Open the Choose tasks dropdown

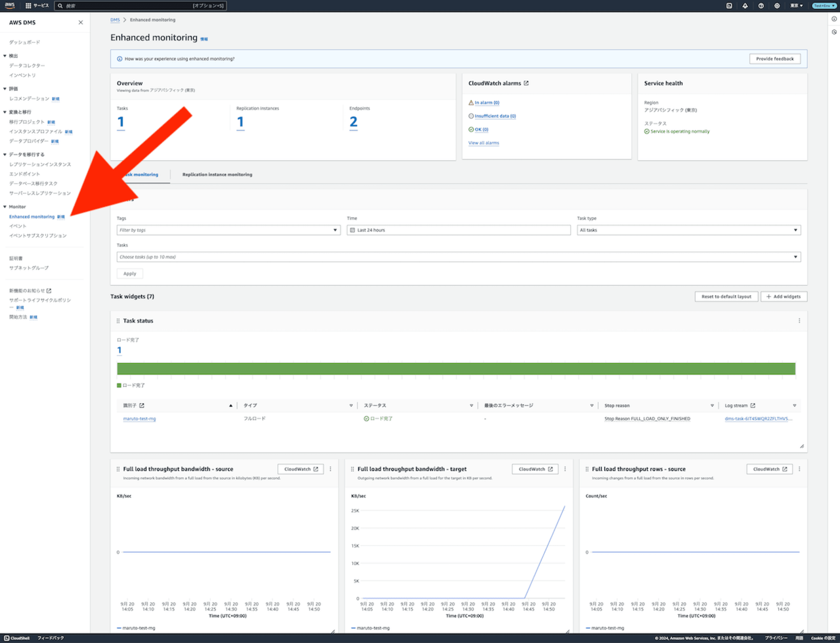coord(459,257)
